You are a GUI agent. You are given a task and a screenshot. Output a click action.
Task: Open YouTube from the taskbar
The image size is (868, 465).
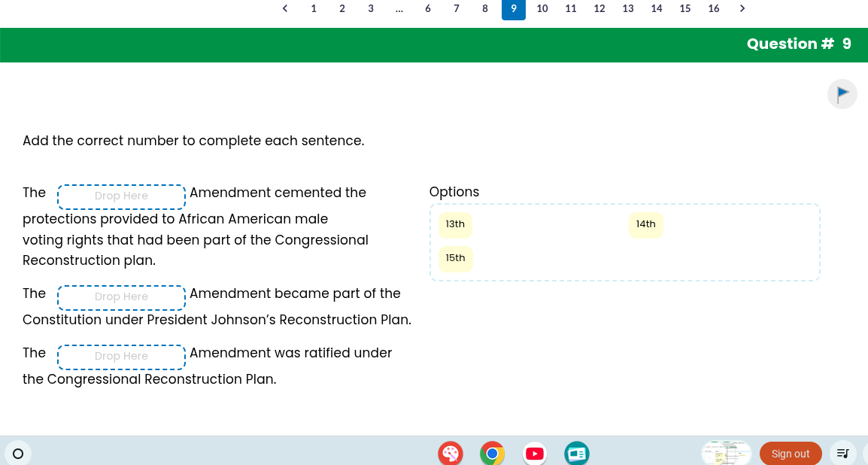click(x=534, y=453)
